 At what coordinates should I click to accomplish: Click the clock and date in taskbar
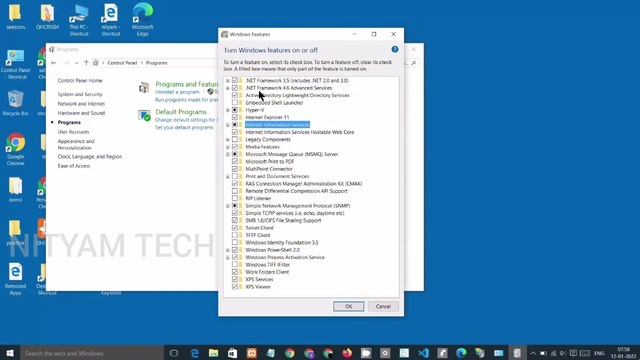pyautogui.click(x=623, y=353)
